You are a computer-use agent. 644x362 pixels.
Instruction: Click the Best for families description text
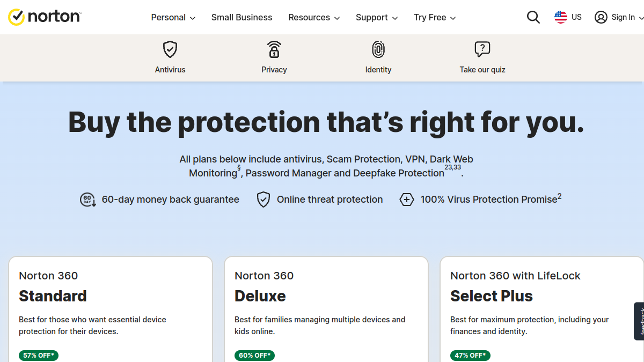(320, 326)
